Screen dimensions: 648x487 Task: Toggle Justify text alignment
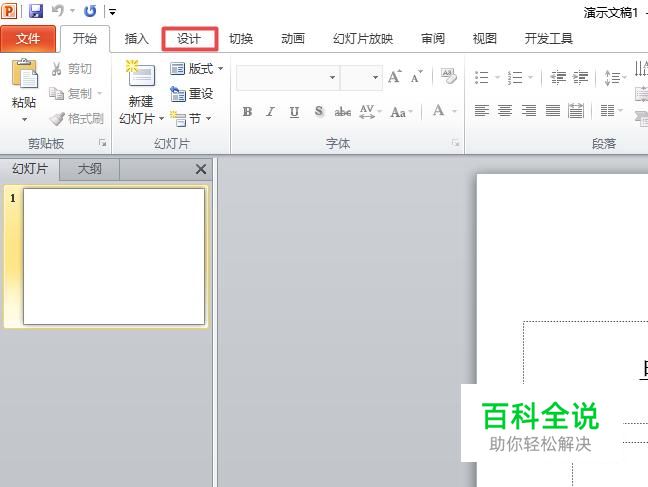pyautogui.click(x=553, y=111)
